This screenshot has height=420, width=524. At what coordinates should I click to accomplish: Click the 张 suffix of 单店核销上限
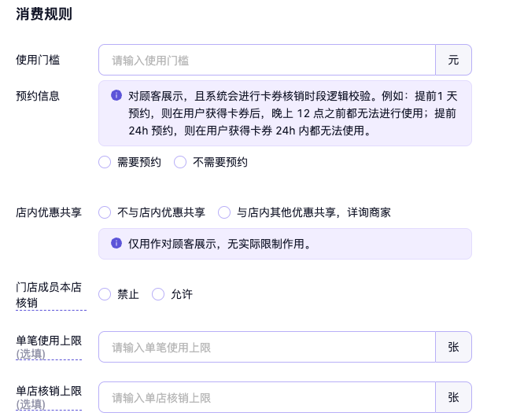click(x=453, y=397)
